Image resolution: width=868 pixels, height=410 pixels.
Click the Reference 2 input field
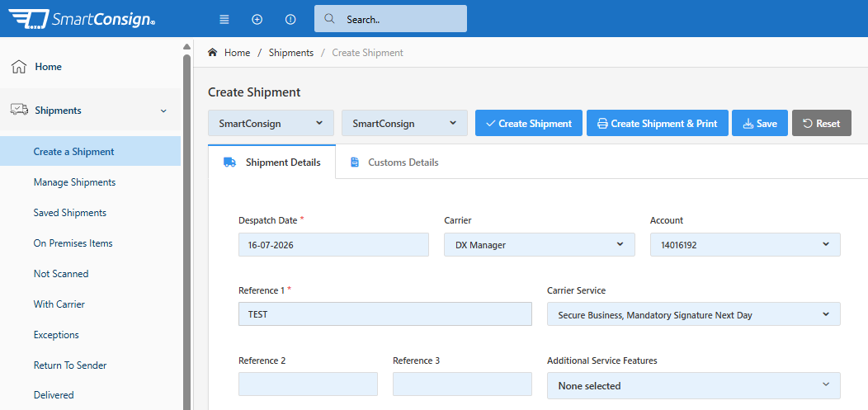(x=308, y=384)
